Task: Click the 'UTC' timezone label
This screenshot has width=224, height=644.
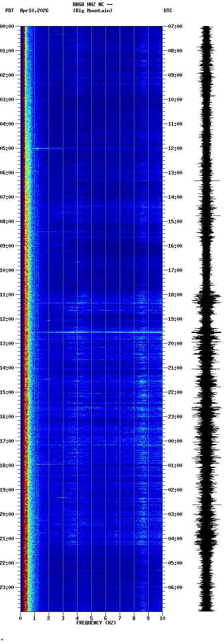Action: click(x=168, y=11)
